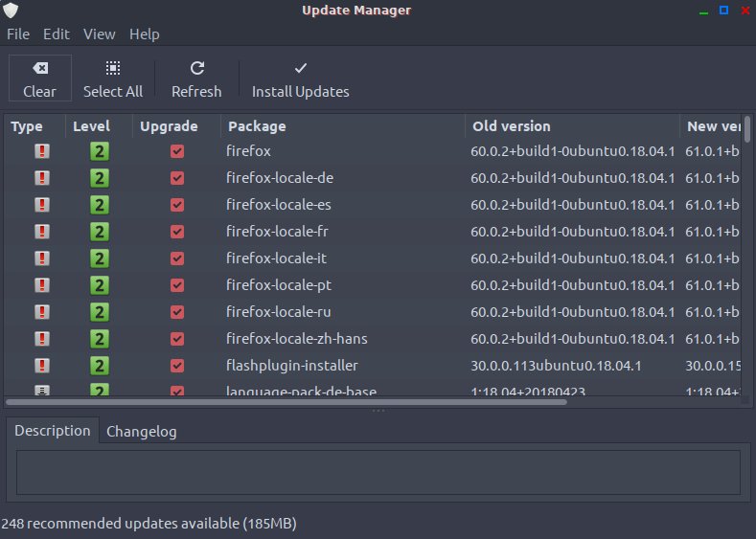756x539 pixels.
Task: Click the type icon for flashplugin-installer row
Action: pyautogui.click(x=42, y=366)
